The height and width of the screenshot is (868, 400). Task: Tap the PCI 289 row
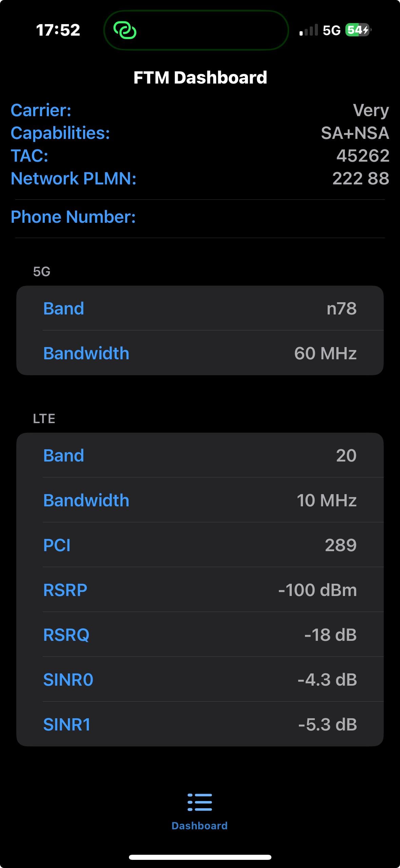[x=200, y=545]
